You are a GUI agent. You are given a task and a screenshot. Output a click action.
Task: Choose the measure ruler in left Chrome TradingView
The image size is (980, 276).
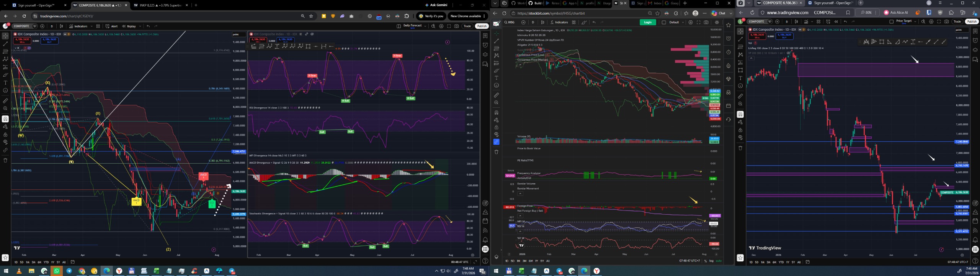tap(5, 101)
